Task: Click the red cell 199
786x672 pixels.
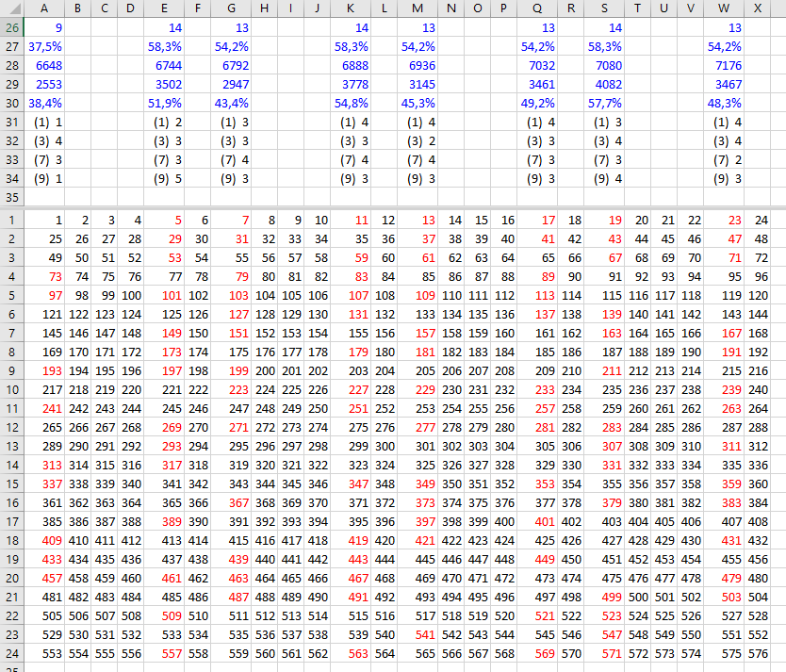Action: click(x=231, y=370)
